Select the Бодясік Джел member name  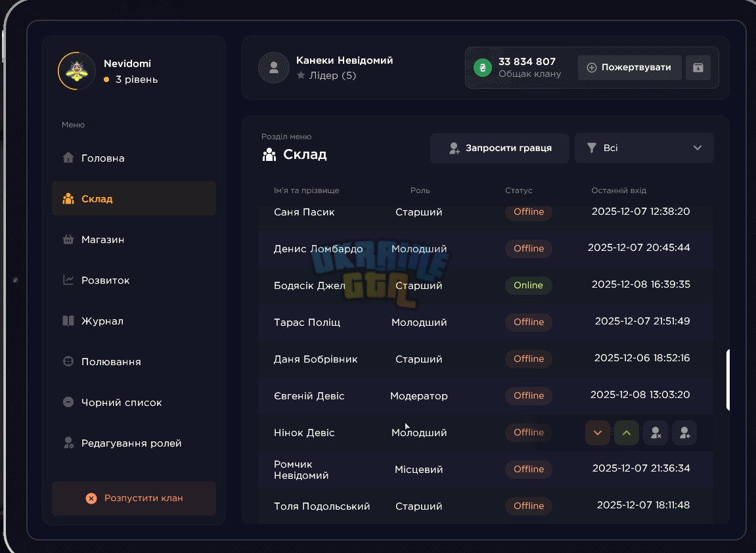pos(309,286)
